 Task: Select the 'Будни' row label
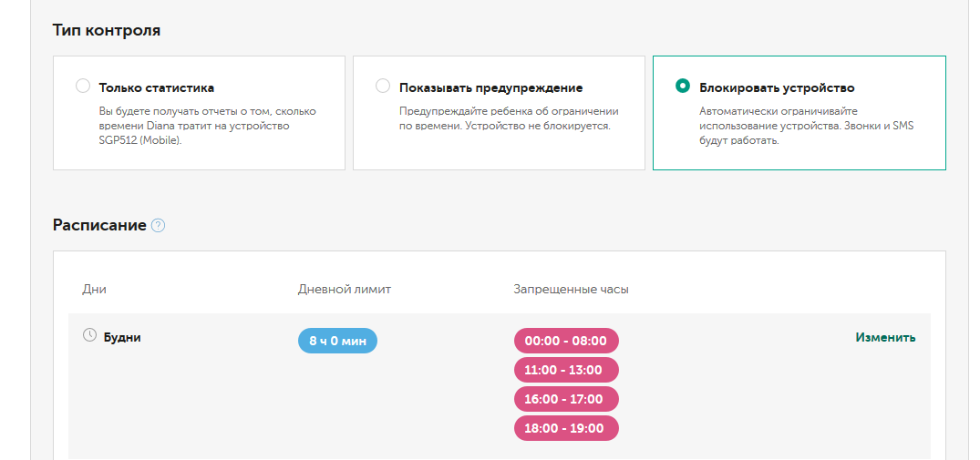[x=122, y=337]
